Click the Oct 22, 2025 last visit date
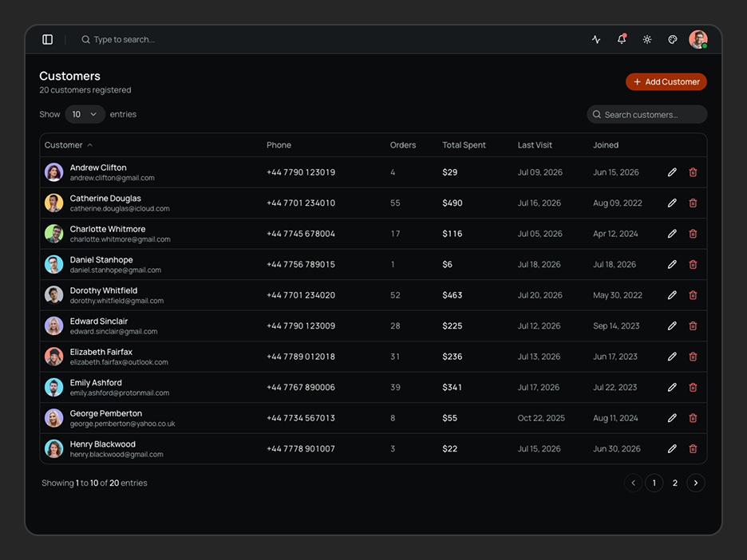This screenshot has width=747, height=560. 541,418
